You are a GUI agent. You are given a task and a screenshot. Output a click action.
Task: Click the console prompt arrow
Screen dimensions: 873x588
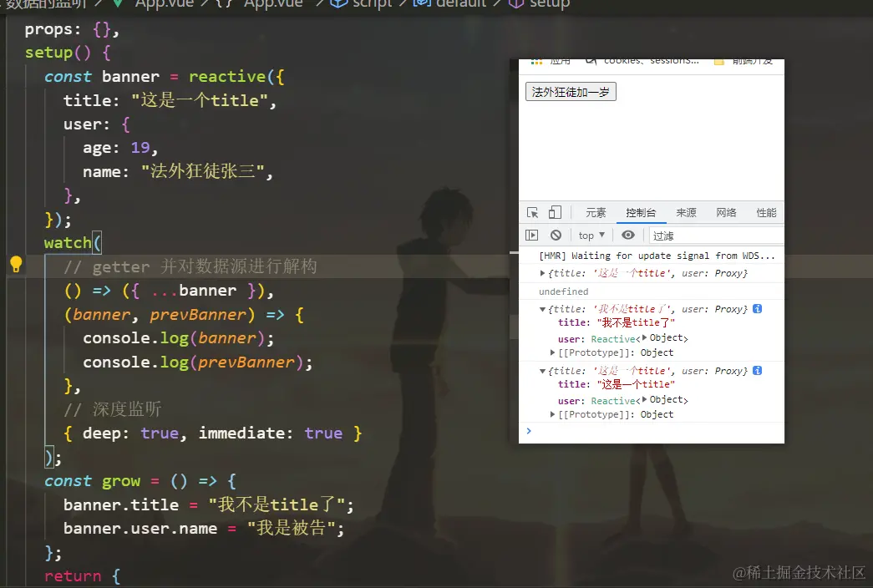coord(529,430)
